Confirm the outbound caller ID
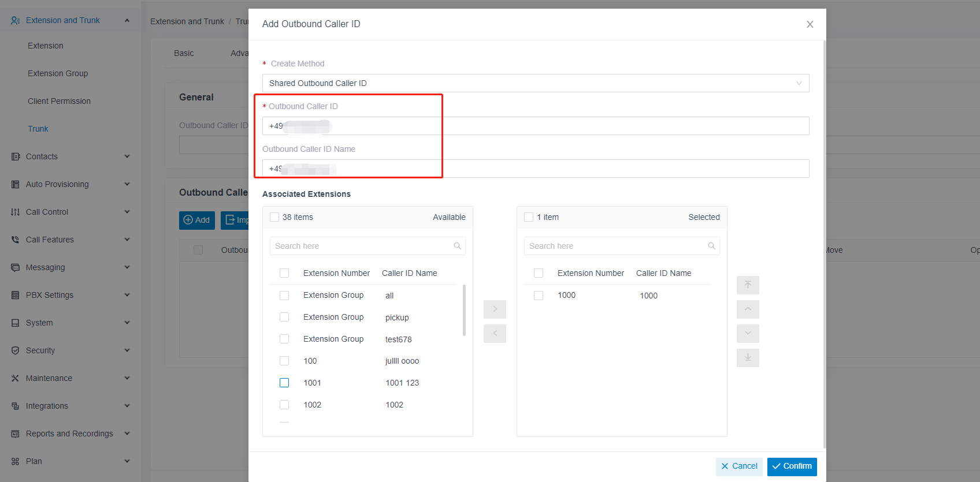Screen dimensions: 980x482 [x=792, y=466]
